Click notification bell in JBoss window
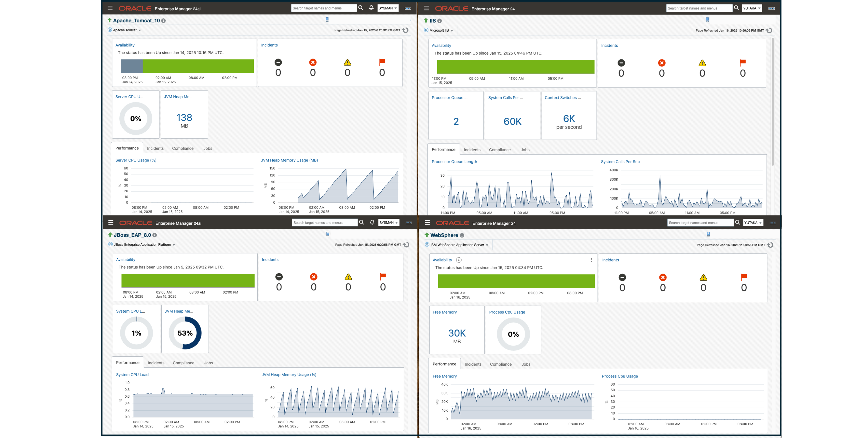This screenshot has width=868, height=438. tap(372, 222)
